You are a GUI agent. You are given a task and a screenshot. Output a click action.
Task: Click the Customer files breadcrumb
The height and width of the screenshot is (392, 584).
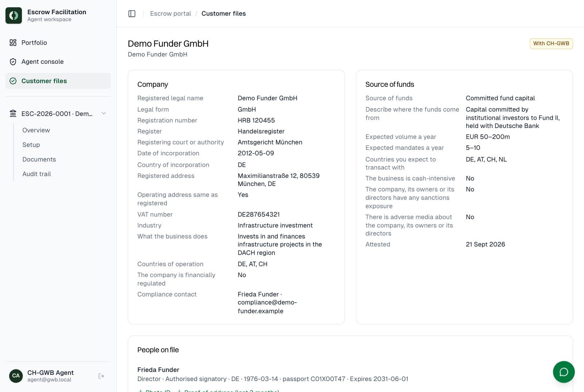tap(223, 13)
